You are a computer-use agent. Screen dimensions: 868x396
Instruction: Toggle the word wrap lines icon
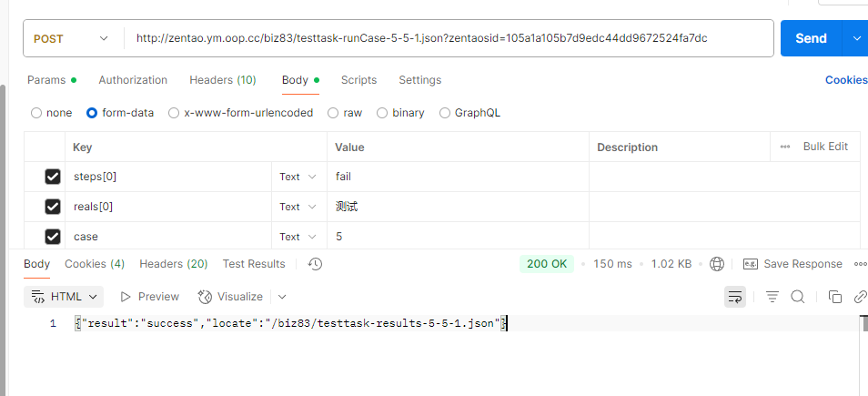coord(735,297)
